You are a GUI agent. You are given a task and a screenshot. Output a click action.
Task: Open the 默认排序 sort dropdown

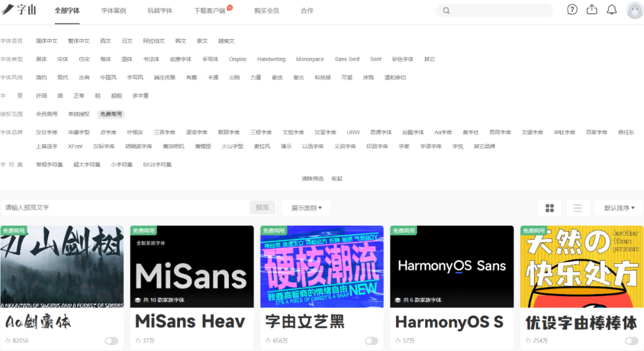[x=619, y=208]
